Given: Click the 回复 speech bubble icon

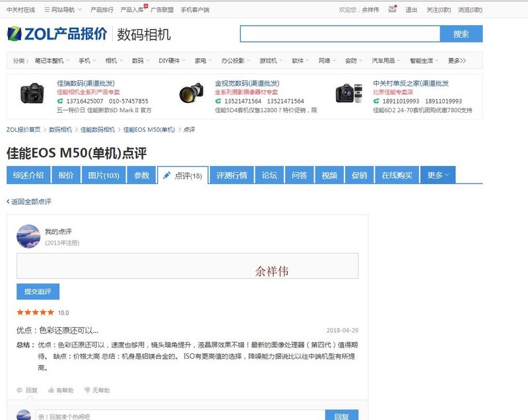Looking at the screenshot, I should [20, 390].
